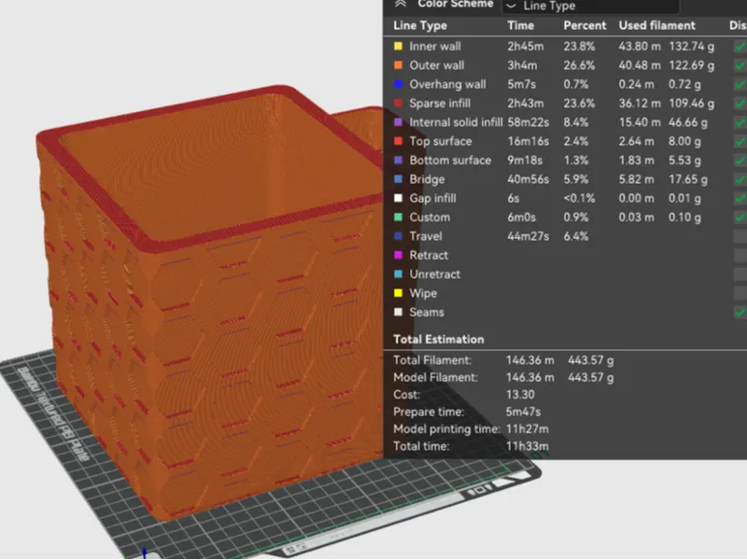The image size is (747, 560).
Task: Select the Travel row label
Action: 426,236
